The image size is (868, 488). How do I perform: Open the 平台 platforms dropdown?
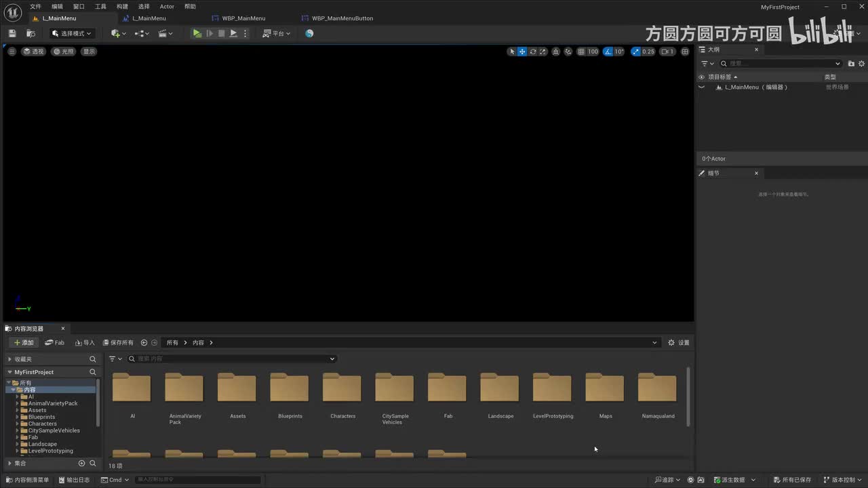(x=277, y=33)
